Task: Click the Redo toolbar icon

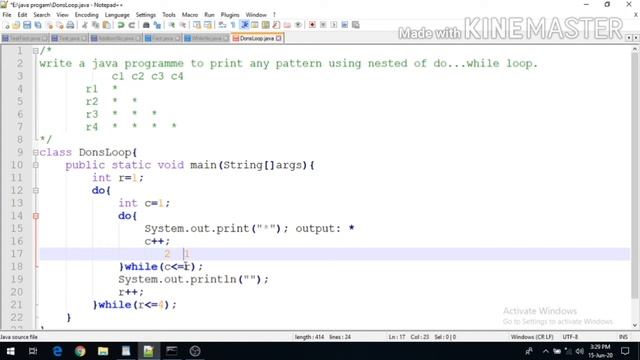Action: click(131, 25)
